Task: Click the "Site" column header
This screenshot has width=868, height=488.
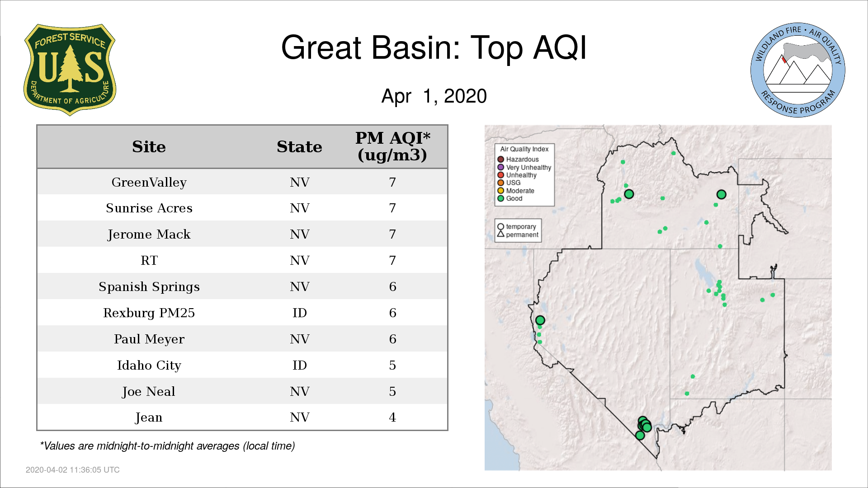Action: click(x=149, y=147)
